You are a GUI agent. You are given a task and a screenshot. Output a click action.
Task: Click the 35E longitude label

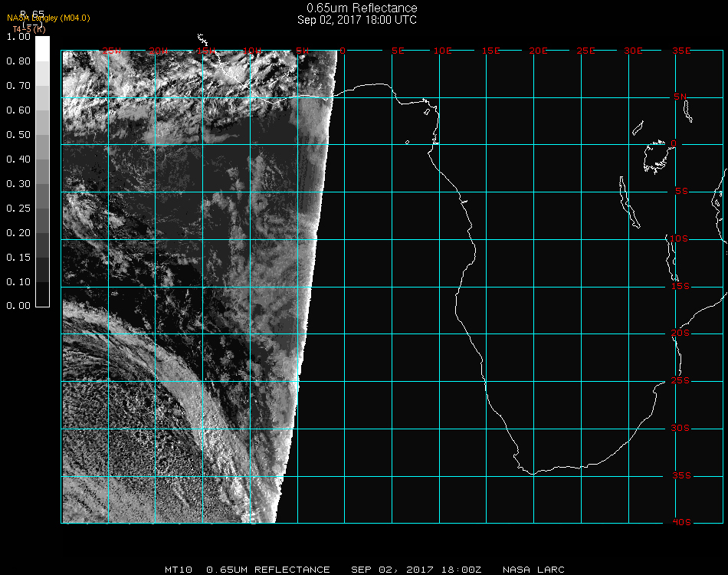click(x=681, y=51)
